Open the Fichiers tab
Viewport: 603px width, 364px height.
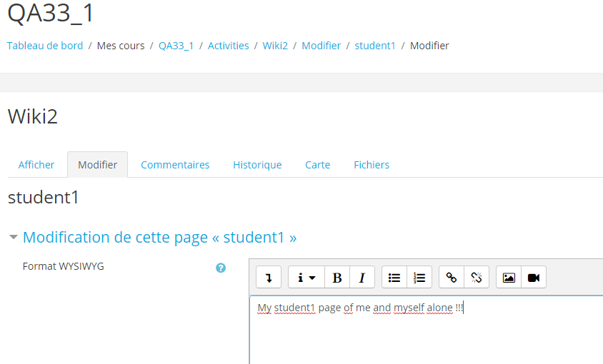click(x=372, y=165)
